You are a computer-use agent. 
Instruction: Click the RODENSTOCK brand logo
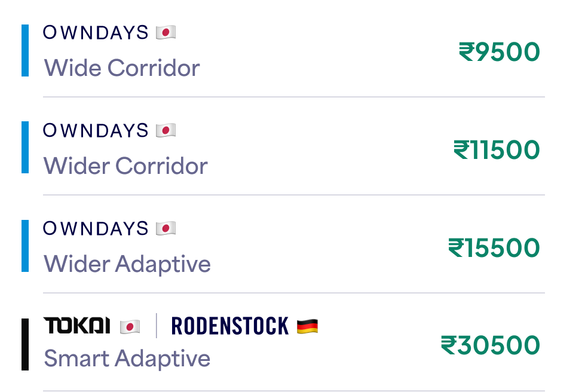tap(229, 326)
